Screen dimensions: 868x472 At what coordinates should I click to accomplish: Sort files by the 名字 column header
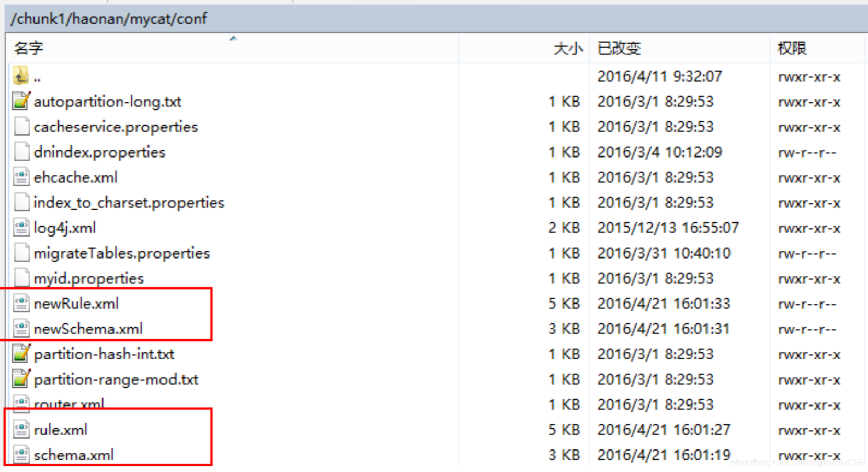(x=29, y=49)
